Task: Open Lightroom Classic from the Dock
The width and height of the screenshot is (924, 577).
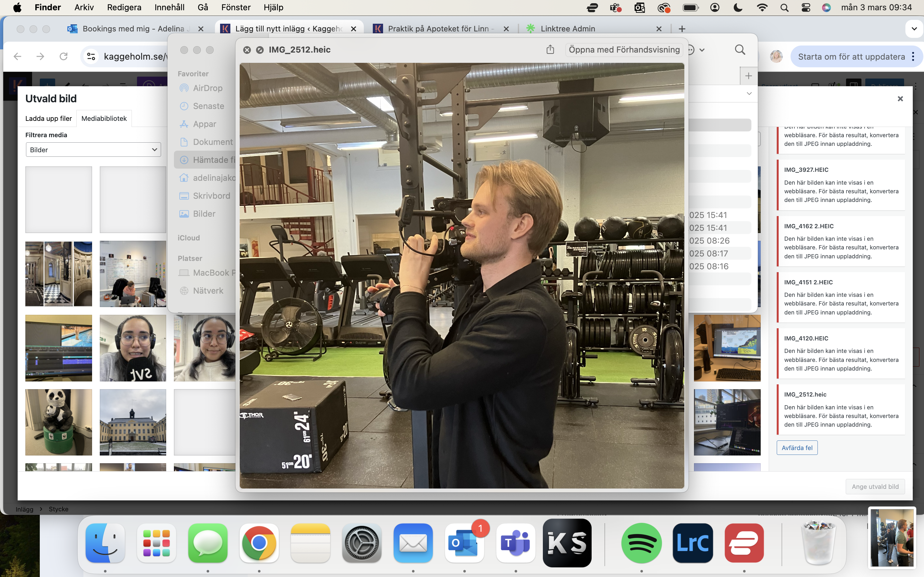Action: coord(693,543)
